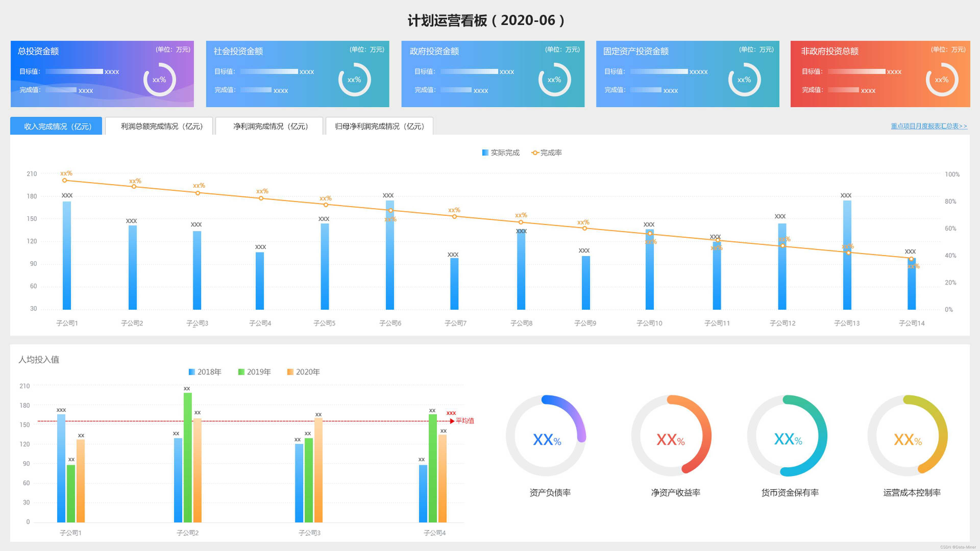The image size is (980, 551).
Task: Switch to 归母净利润完成情况 (亿元) tab
Action: tap(380, 126)
